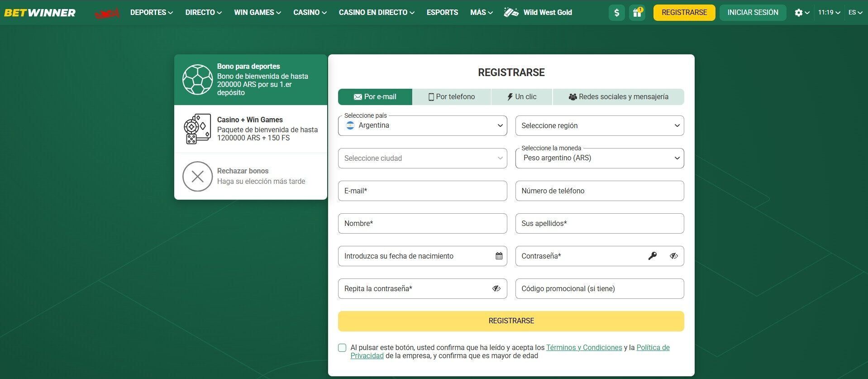The height and width of the screenshot is (379, 868).
Task: Choose the Bono para deportes option
Action: coord(251,80)
